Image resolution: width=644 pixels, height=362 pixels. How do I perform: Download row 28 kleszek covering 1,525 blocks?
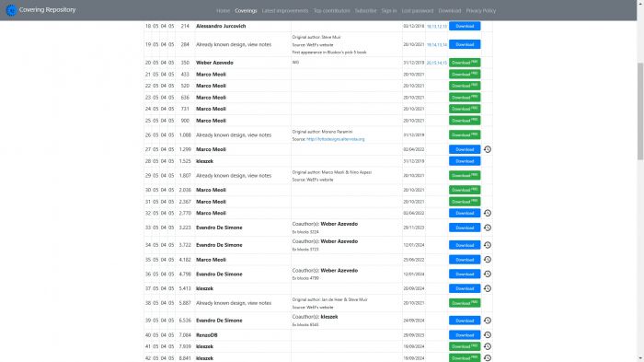[465, 161]
